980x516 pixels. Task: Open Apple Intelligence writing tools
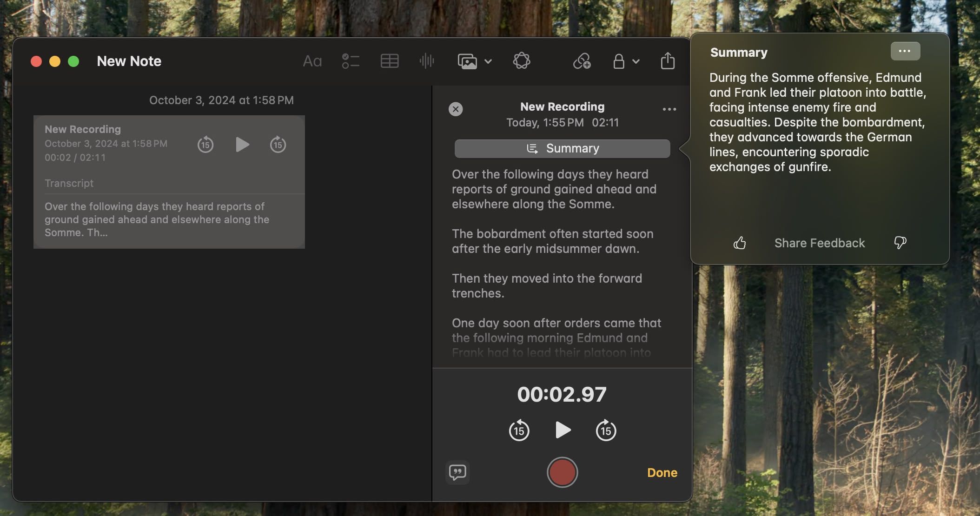click(x=521, y=61)
